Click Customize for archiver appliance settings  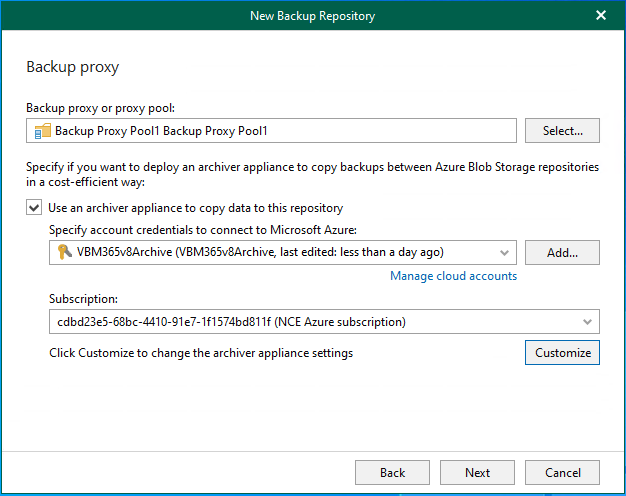point(562,353)
